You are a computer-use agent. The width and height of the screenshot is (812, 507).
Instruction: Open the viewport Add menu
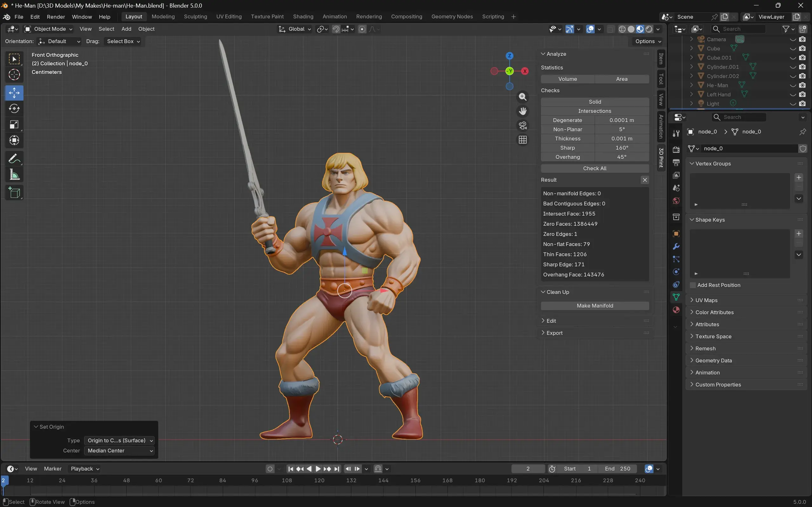point(126,29)
